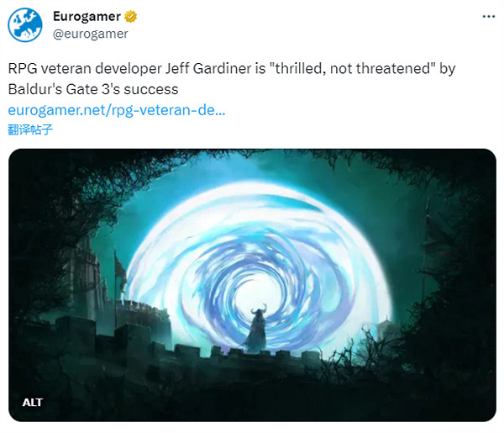
Task: Click the gold verified badge beside Eurogamer
Action: point(130,16)
